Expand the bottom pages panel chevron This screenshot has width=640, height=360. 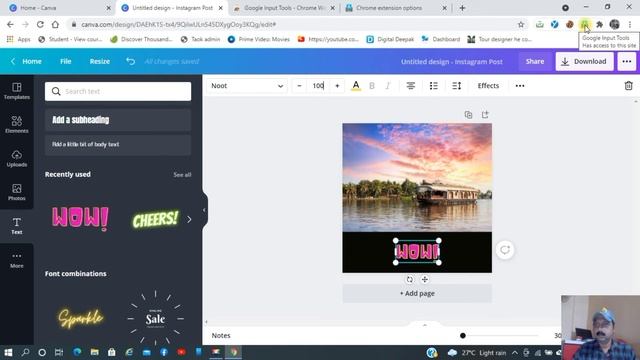point(424,324)
